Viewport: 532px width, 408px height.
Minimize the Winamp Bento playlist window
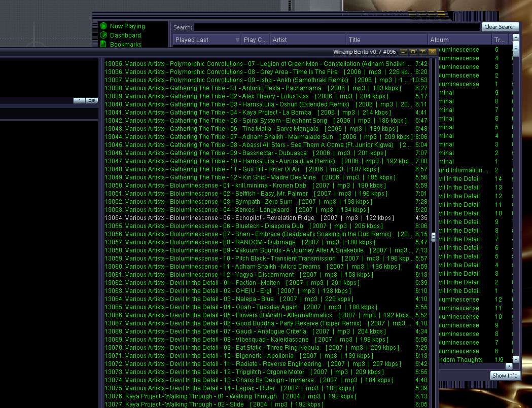pos(403,52)
